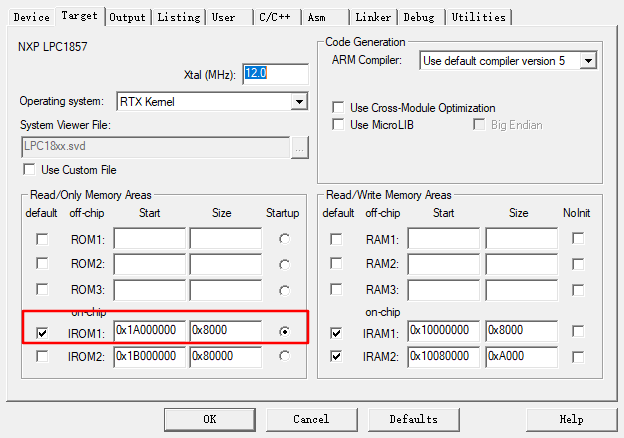Check the ROM1 default checkbox
Screen dimensions: 624x438
tap(42, 239)
